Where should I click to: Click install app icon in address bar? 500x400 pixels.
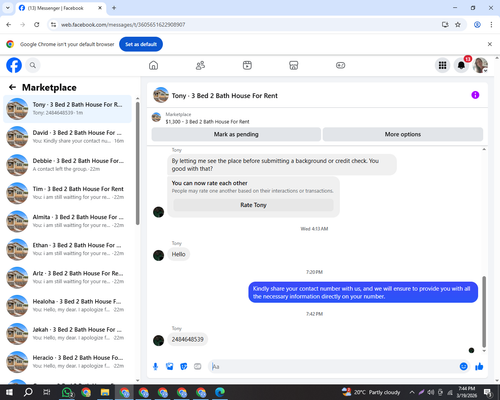tap(445, 25)
